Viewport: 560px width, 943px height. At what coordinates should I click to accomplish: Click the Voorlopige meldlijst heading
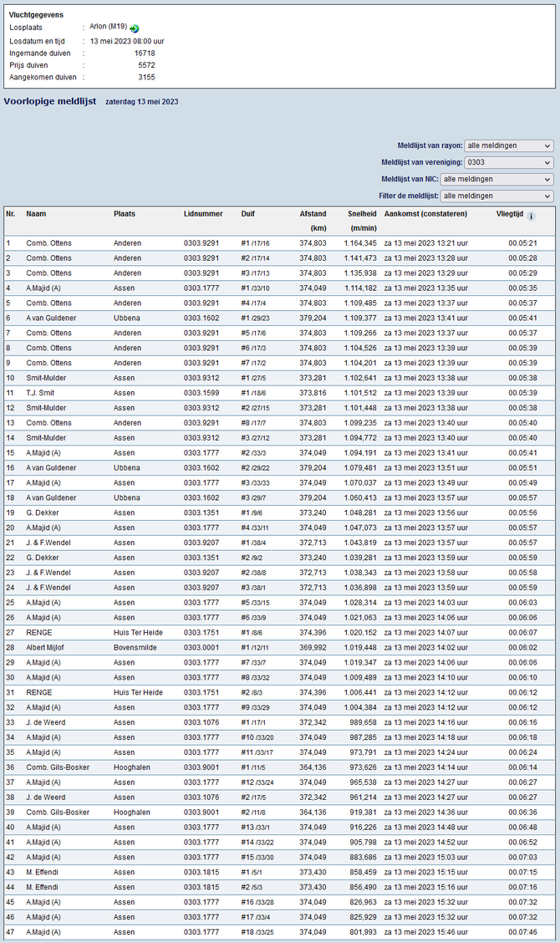(x=50, y=101)
